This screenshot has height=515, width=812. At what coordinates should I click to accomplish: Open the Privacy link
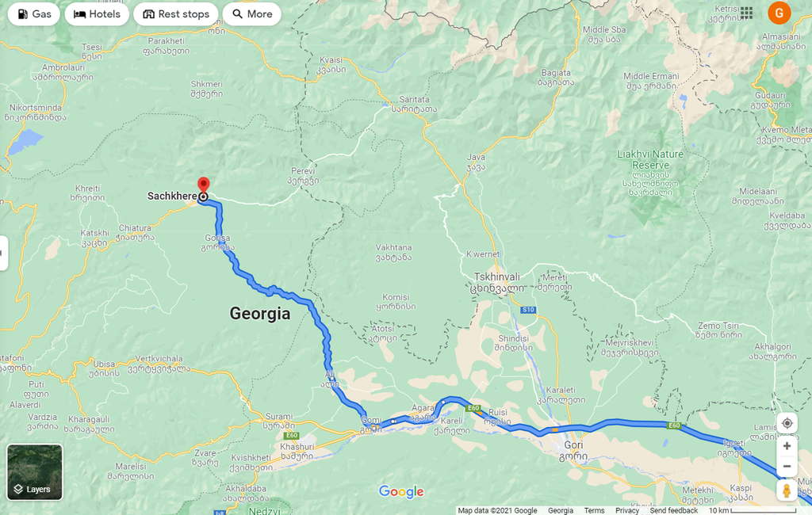626,510
